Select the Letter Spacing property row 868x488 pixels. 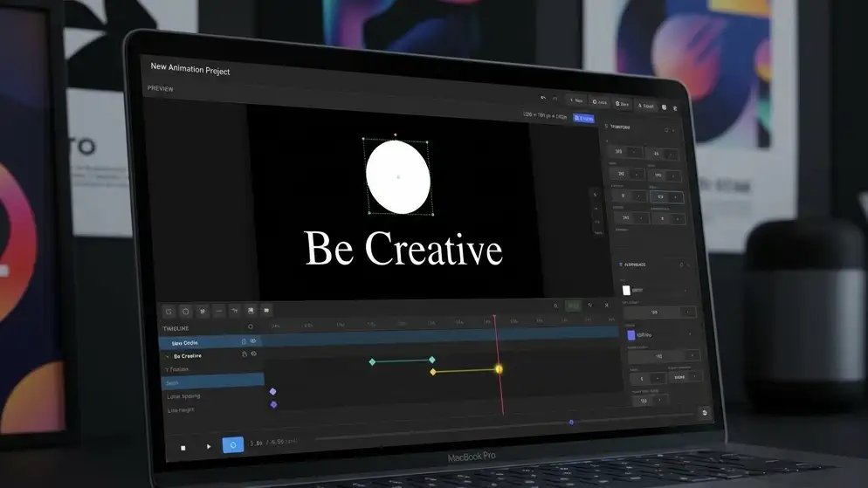(214, 396)
